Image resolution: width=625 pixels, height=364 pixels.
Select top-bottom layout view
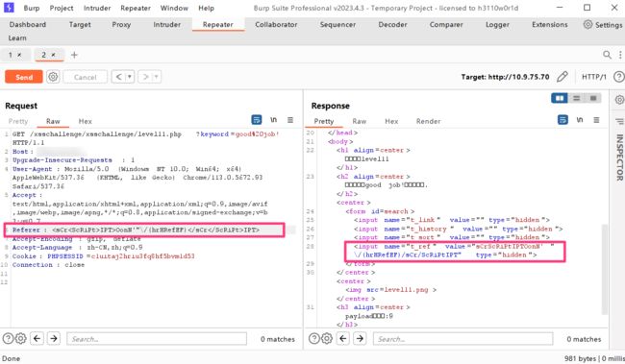point(576,98)
